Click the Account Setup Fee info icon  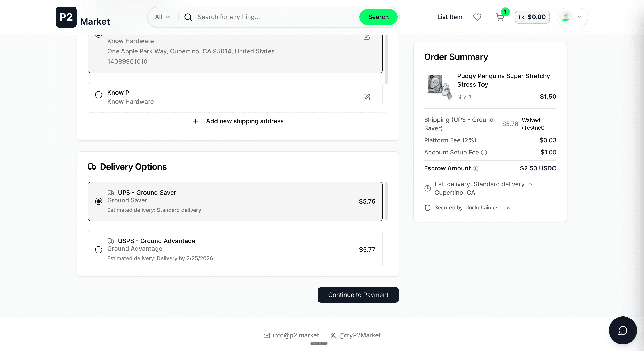484,152
